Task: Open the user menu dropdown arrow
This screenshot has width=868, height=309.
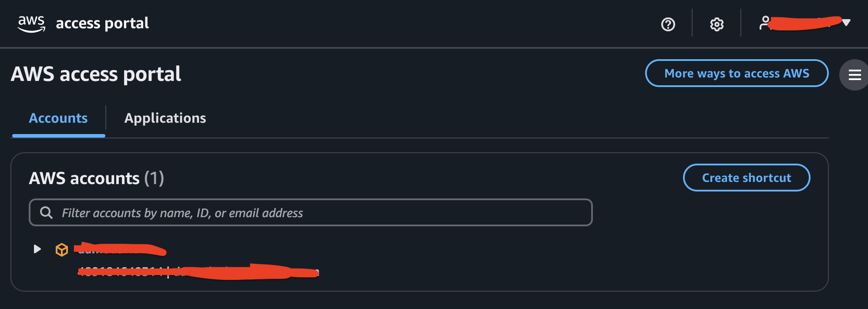Action: 846,23
